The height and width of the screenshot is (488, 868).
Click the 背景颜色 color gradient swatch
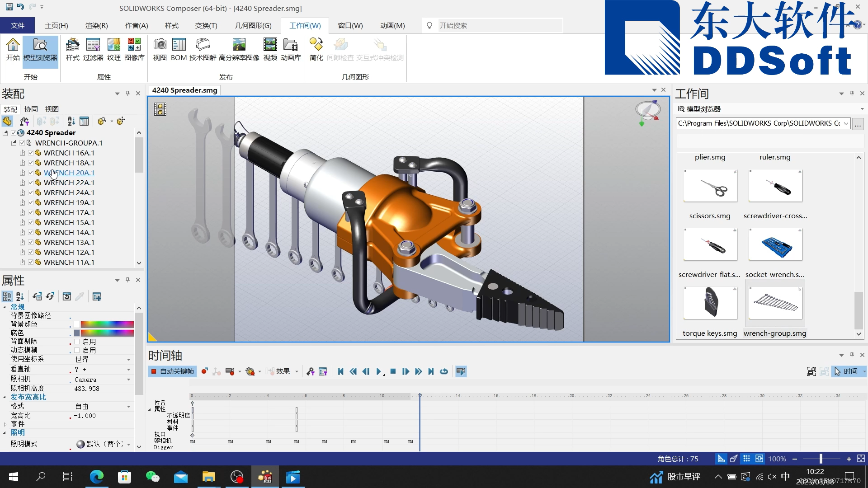pos(107,324)
